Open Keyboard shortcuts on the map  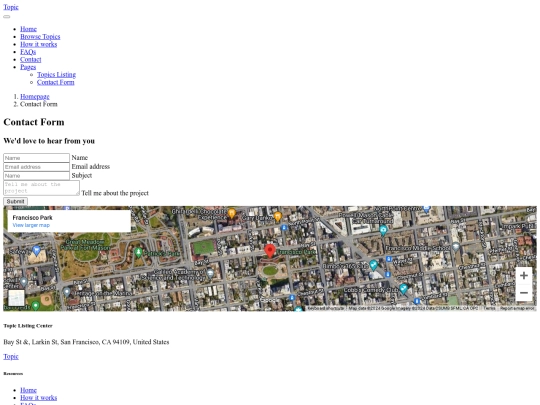click(326, 308)
